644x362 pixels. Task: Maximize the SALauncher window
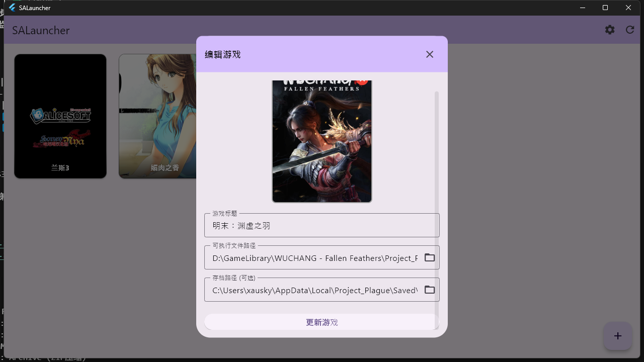point(605,8)
